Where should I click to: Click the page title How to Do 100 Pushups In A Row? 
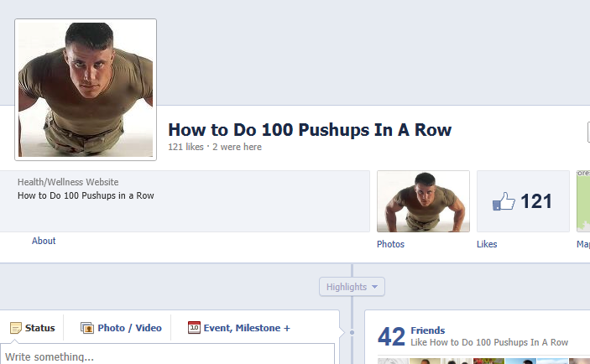tap(310, 130)
